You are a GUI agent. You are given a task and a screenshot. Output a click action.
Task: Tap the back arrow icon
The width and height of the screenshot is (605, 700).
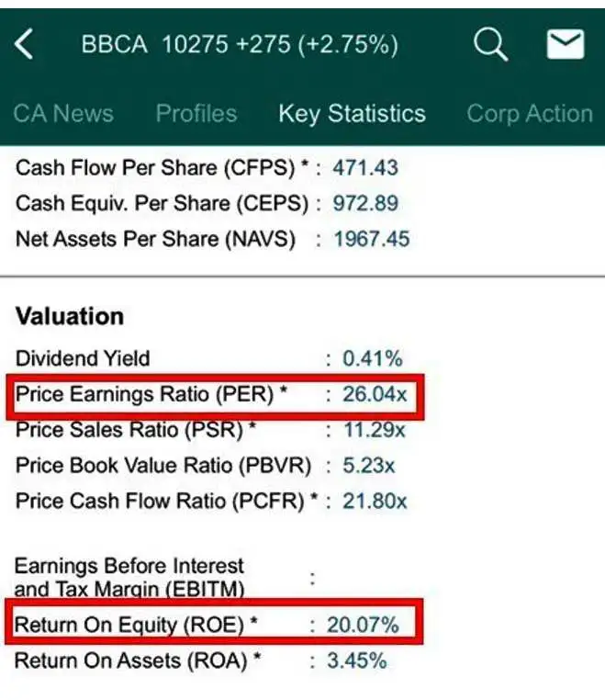[25, 44]
